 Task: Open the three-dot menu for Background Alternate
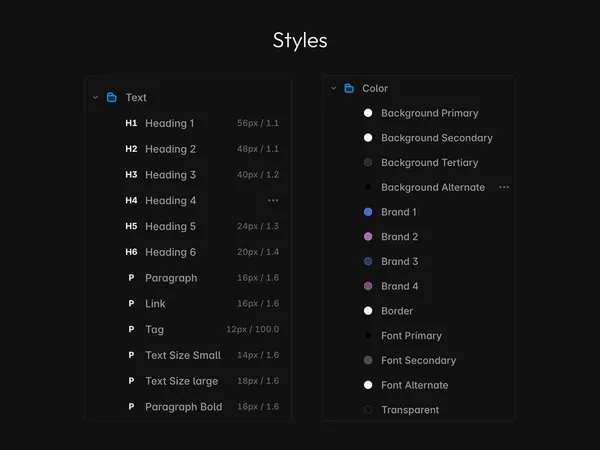(x=504, y=187)
